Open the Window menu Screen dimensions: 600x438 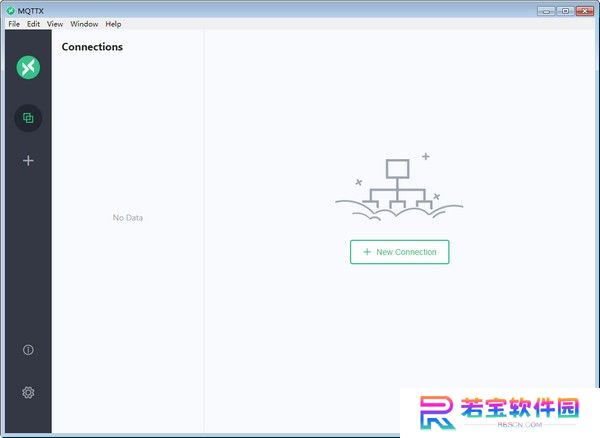coord(84,24)
